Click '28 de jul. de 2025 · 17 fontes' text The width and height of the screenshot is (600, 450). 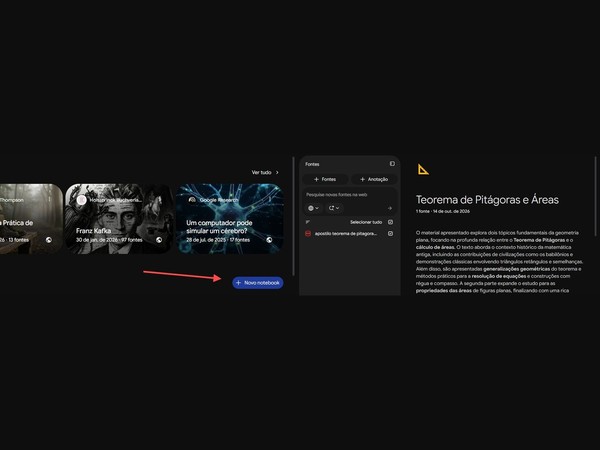coord(218,240)
